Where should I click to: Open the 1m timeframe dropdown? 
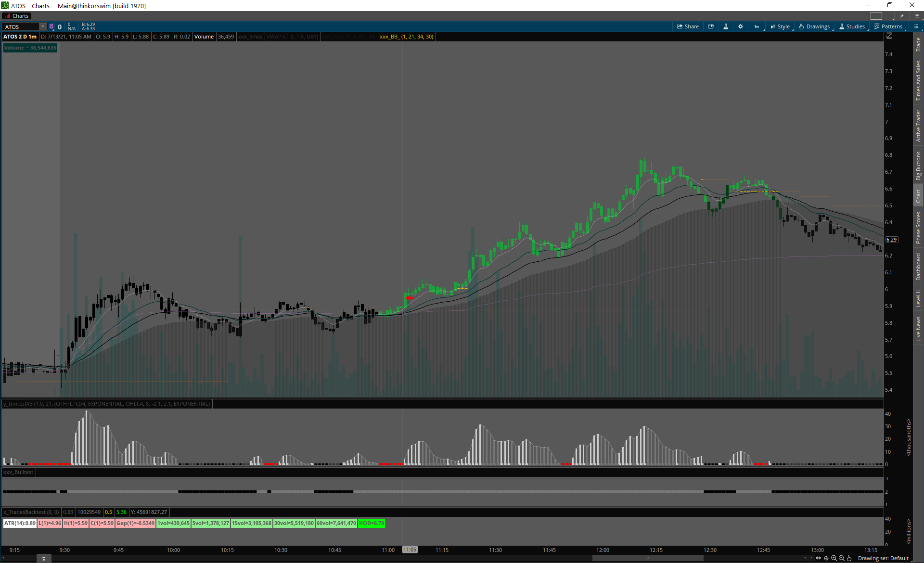[x=757, y=26]
